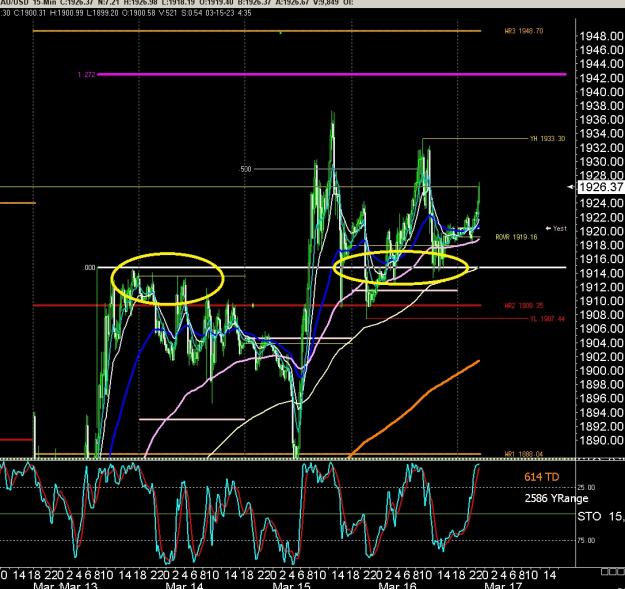Image resolution: width=625 pixels, height=589 pixels.
Task: Select the WR1 level label at chart bottom
Action: coord(523,454)
